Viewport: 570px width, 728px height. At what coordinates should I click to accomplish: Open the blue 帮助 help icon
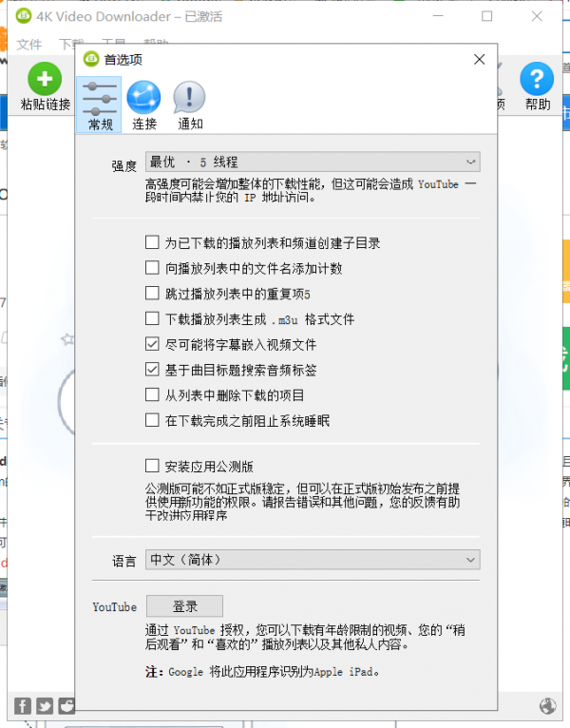coord(537,80)
